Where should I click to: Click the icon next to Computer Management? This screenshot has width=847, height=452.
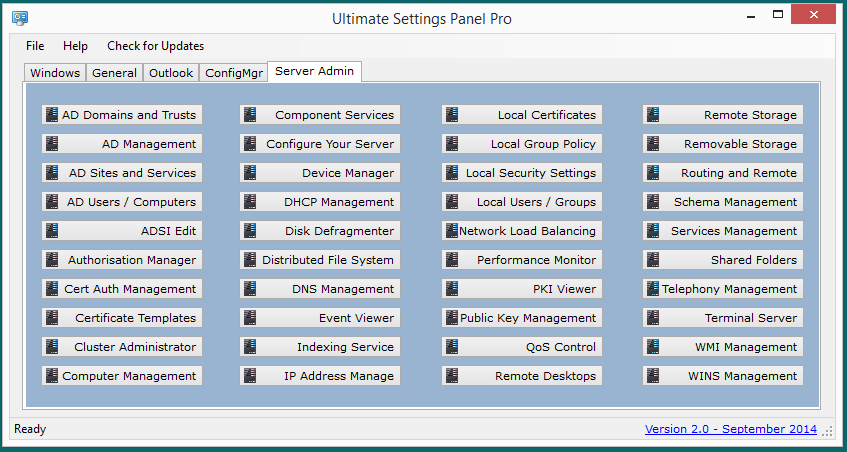(52, 376)
